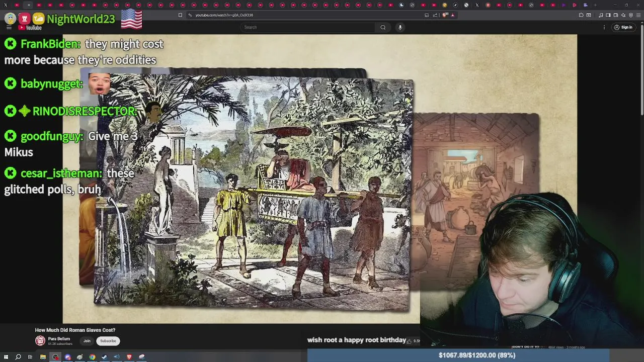The width and height of the screenshot is (644, 362).
Task: Open the browser extensions puzzle icon
Action: point(581,15)
